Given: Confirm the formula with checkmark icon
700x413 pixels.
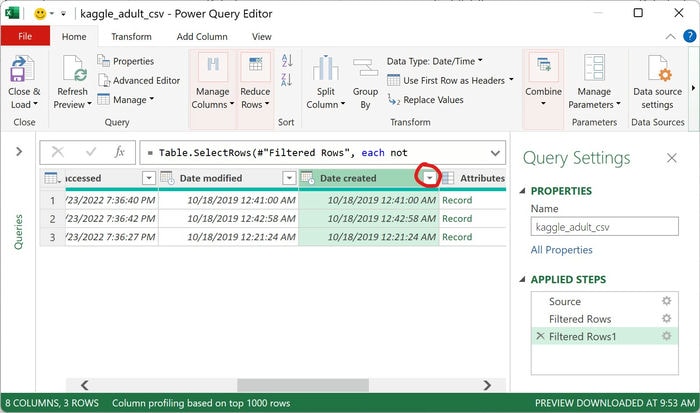Looking at the screenshot, I should 91,152.
